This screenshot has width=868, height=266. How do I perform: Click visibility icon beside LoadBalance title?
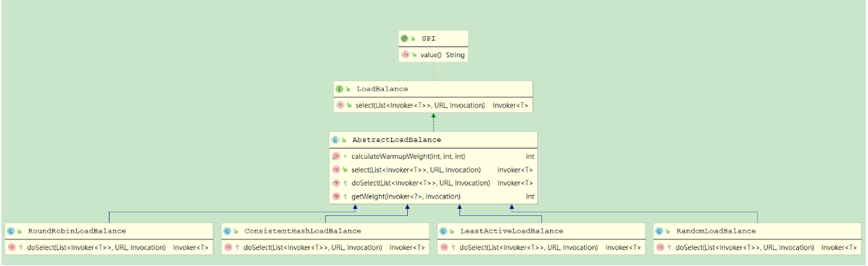click(x=348, y=89)
